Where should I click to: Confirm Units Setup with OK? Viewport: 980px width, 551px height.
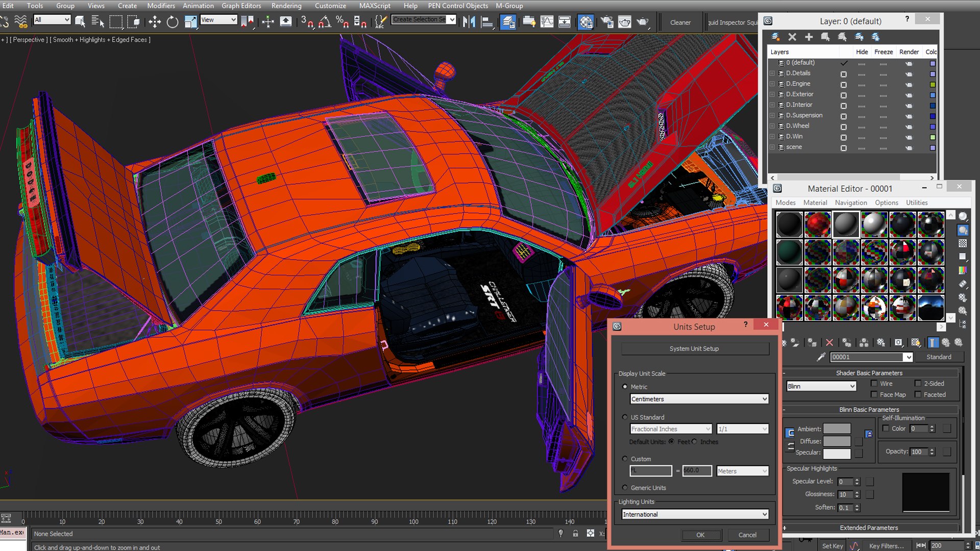click(701, 535)
